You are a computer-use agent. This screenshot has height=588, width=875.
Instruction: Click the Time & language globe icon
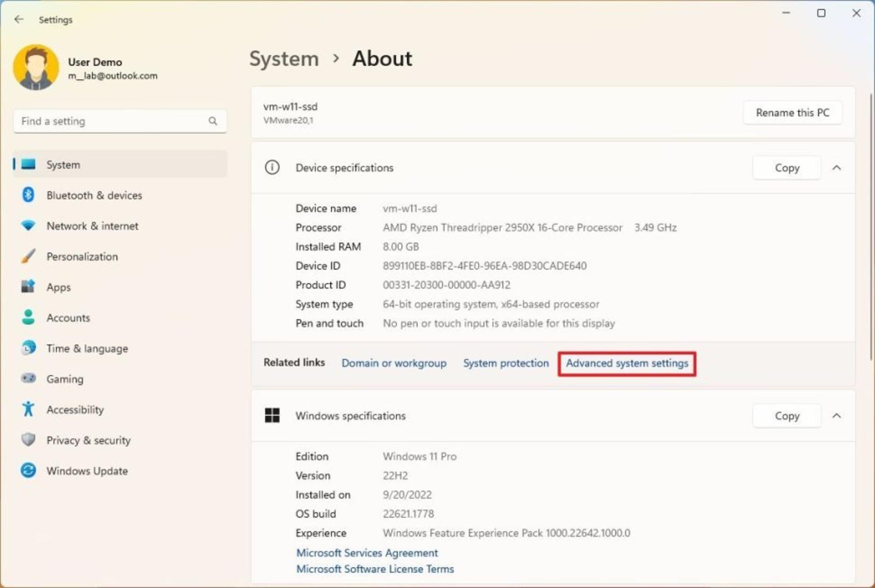(x=28, y=348)
